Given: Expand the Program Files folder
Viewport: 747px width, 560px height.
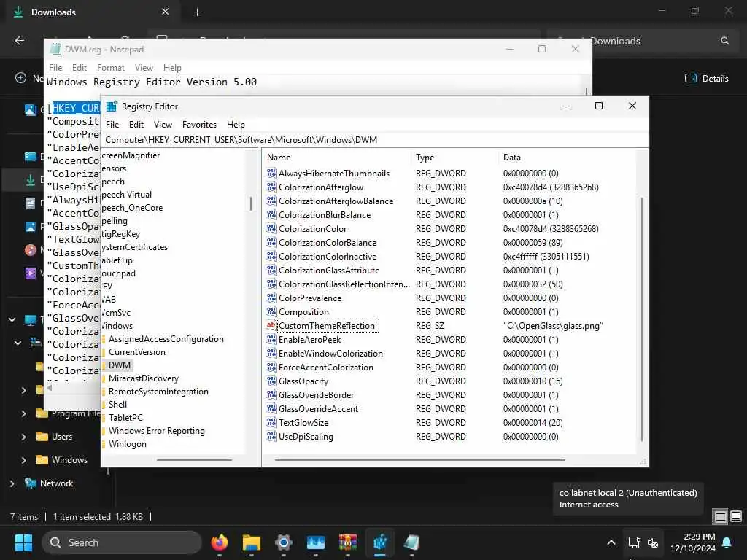Looking at the screenshot, I should pyautogui.click(x=24, y=413).
